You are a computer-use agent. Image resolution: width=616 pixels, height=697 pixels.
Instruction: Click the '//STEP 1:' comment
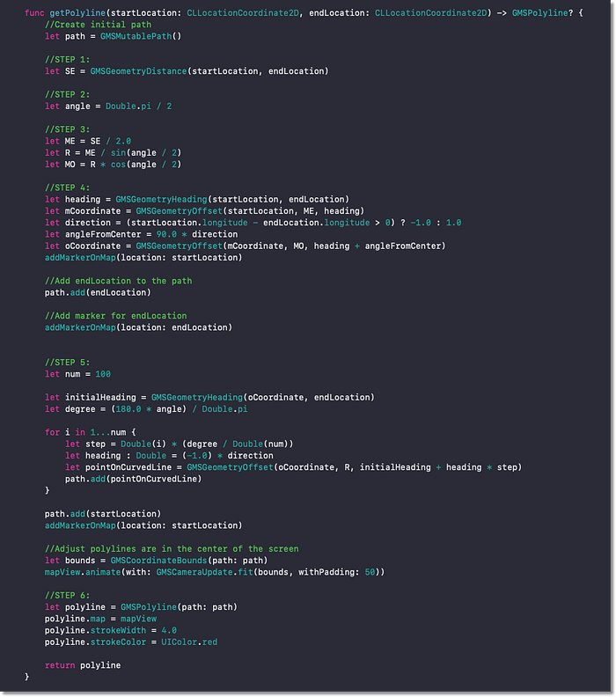tap(67, 60)
